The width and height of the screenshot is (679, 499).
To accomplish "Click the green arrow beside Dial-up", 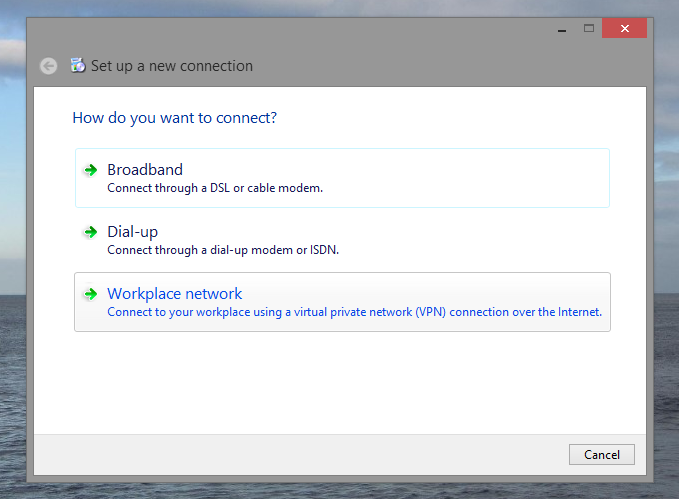I will click(x=91, y=232).
